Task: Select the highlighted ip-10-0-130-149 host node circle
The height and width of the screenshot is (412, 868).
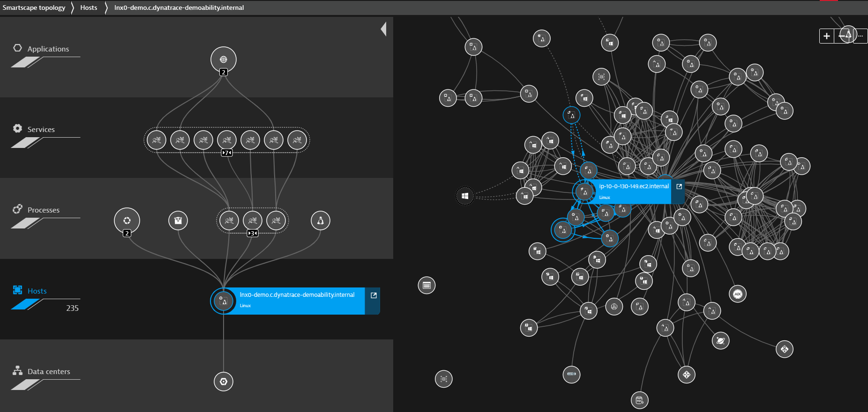Action: [x=584, y=191]
